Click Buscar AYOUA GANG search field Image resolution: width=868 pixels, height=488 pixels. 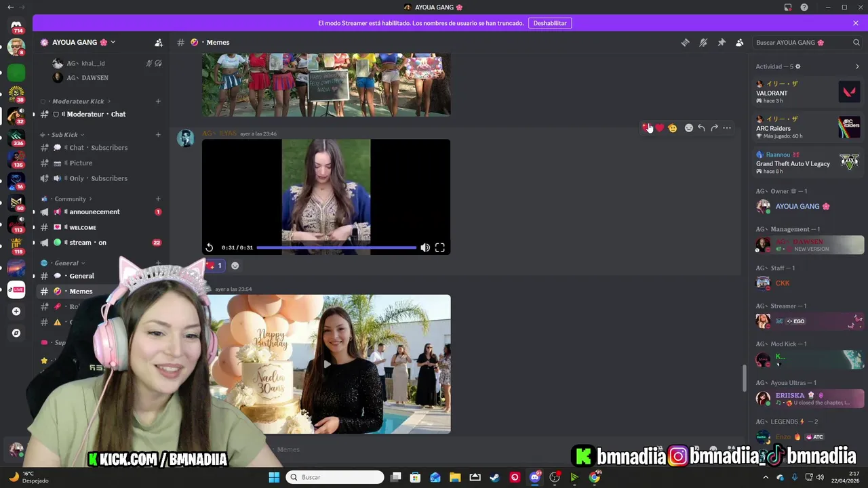tap(807, 42)
